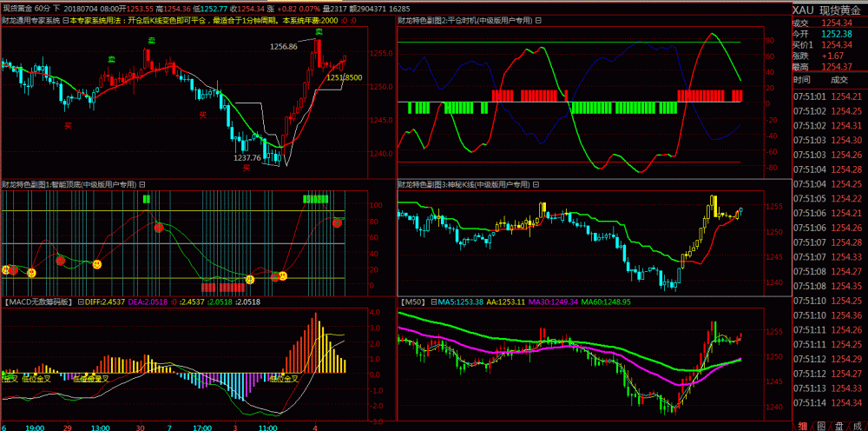868x431 pixels.
Task: Click the 19:00 time axis label
Action: pyautogui.click(x=36, y=428)
